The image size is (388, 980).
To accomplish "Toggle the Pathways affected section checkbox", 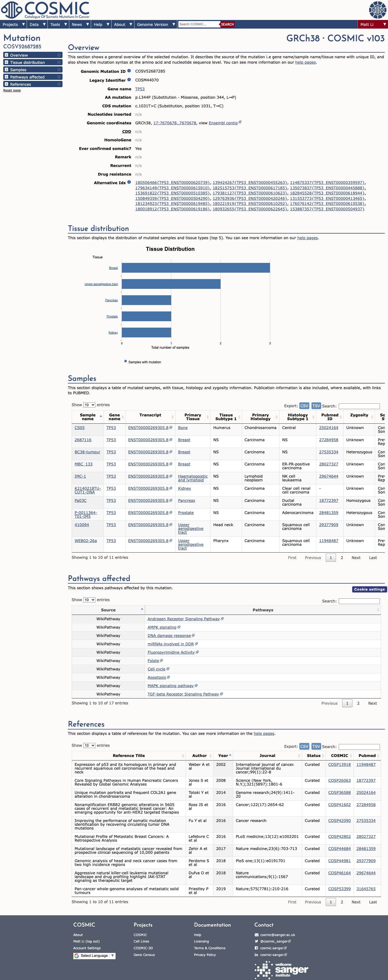I will (x=6, y=77).
